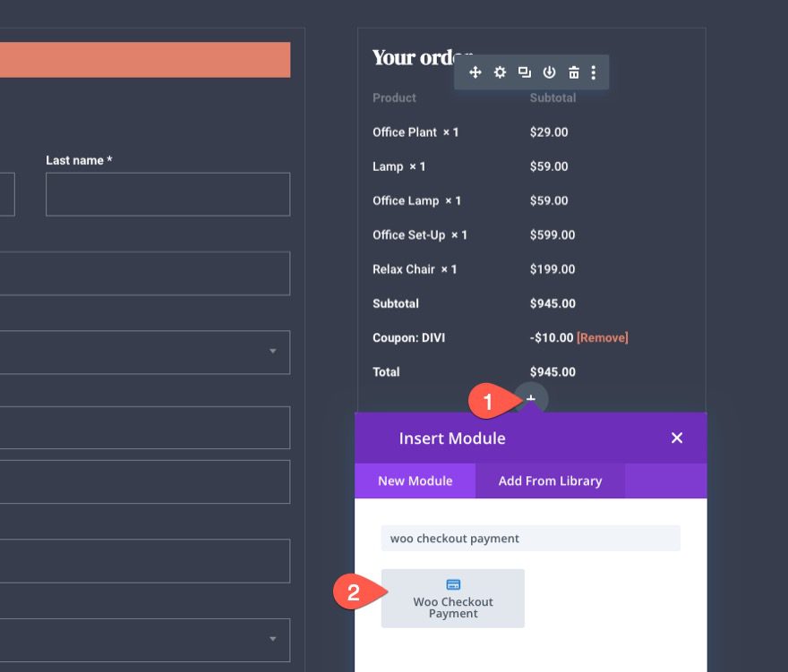The image size is (788, 672).
Task: Select the Woo Checkout Payment module icon
Action: (452, 582)
